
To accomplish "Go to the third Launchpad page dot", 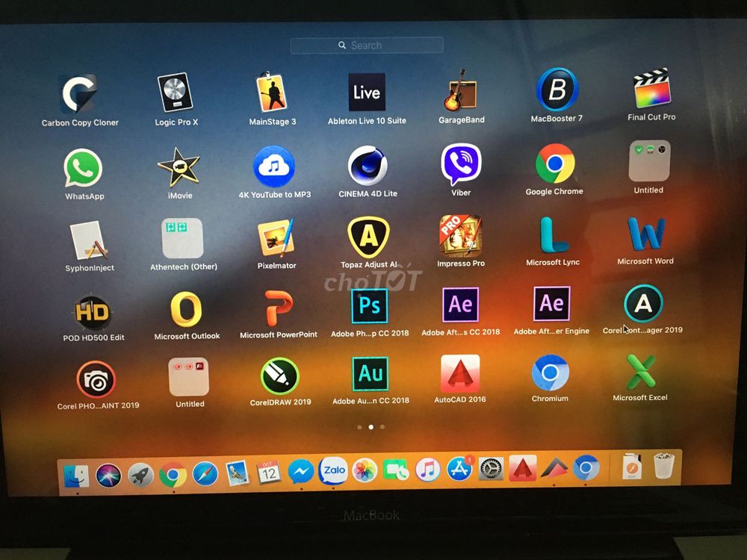I will [x=382, y=427].
